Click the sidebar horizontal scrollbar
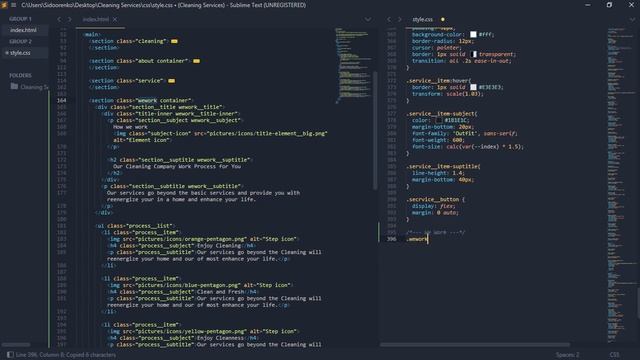Screen dimensions: 640x360 tap(16, 345)
